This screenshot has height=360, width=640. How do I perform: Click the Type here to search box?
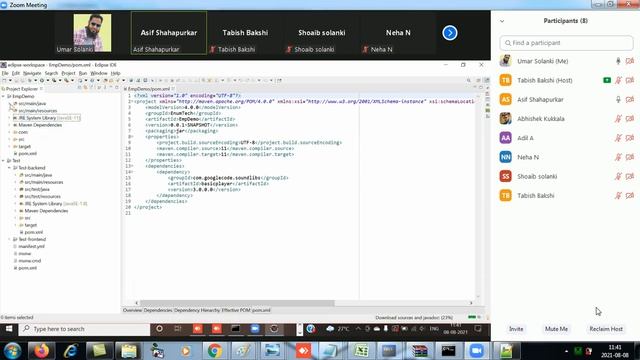(x=84, y=329)
